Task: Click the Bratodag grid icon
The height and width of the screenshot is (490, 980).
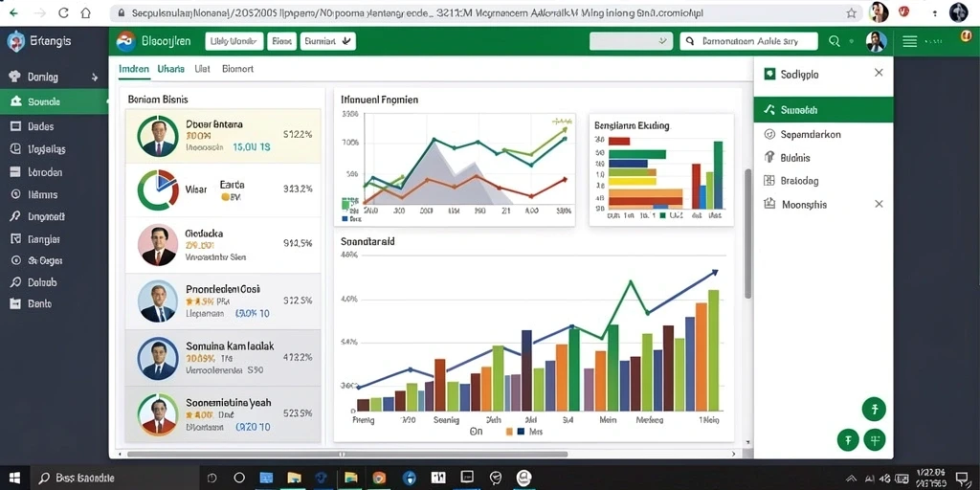Action: tap(769, 181)
